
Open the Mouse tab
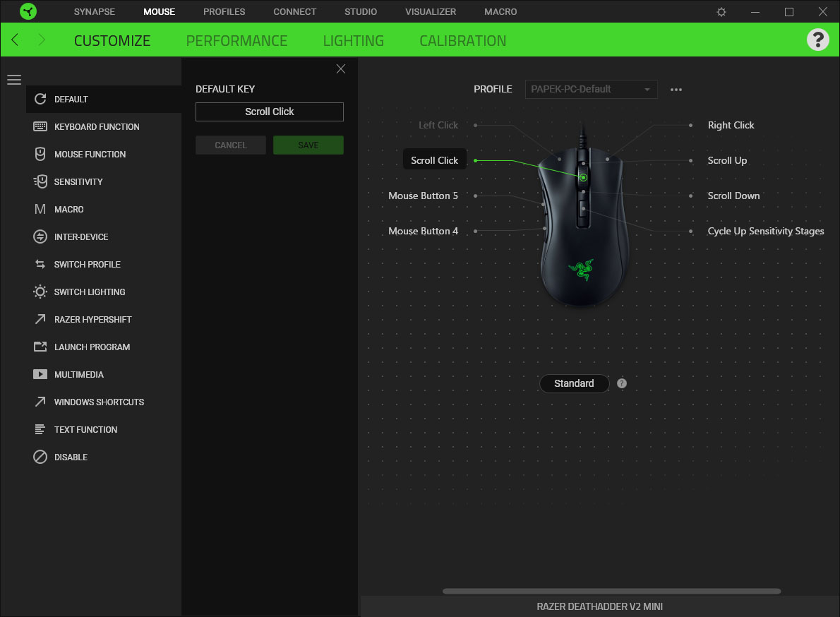coord(159,12)
